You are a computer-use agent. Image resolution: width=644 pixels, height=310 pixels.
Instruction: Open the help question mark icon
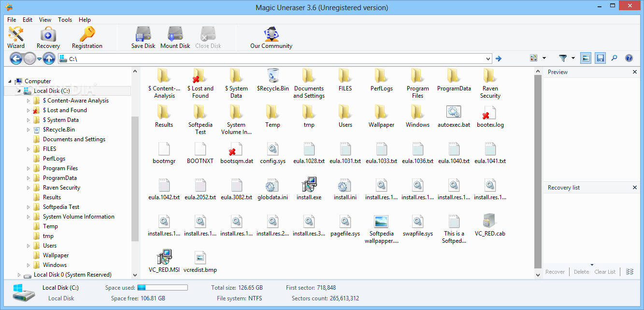[x=629, y=58]
